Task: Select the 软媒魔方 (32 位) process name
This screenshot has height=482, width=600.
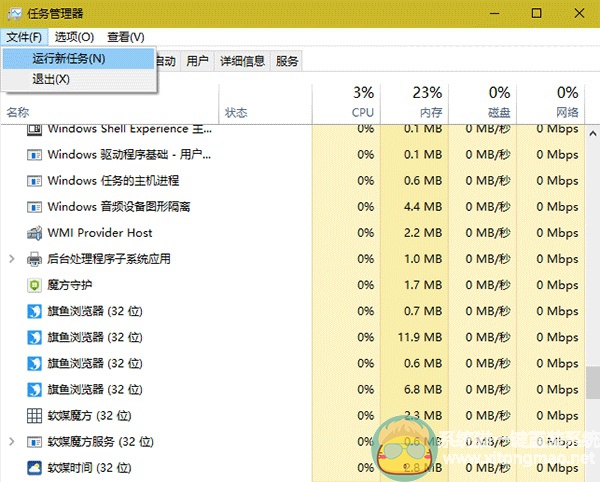Action: (90, 415)
